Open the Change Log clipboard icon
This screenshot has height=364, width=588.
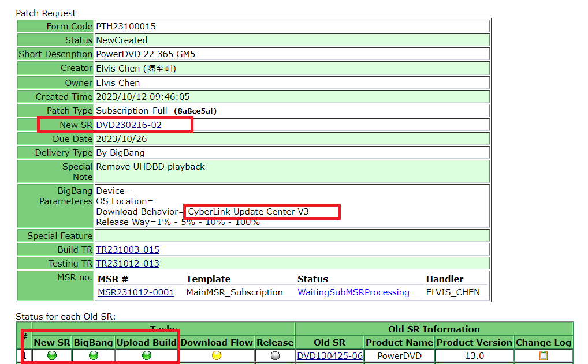[x=543, y=356]
